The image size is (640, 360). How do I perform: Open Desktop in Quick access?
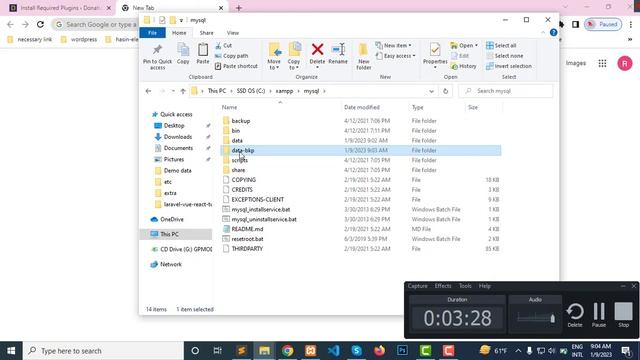[x=174, y=126]
